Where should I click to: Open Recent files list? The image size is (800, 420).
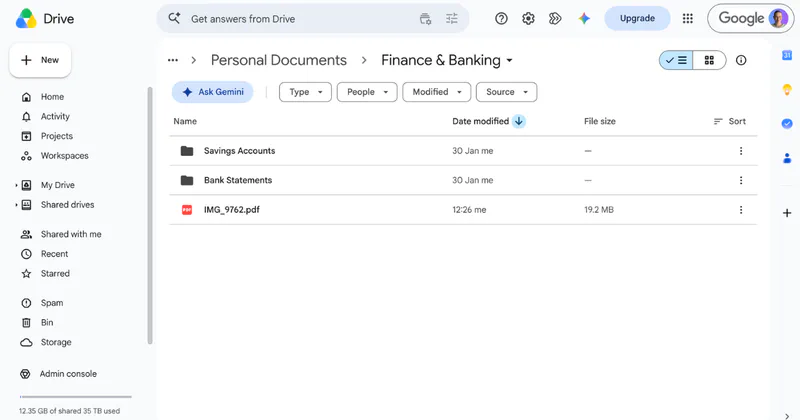pos(54,254)
